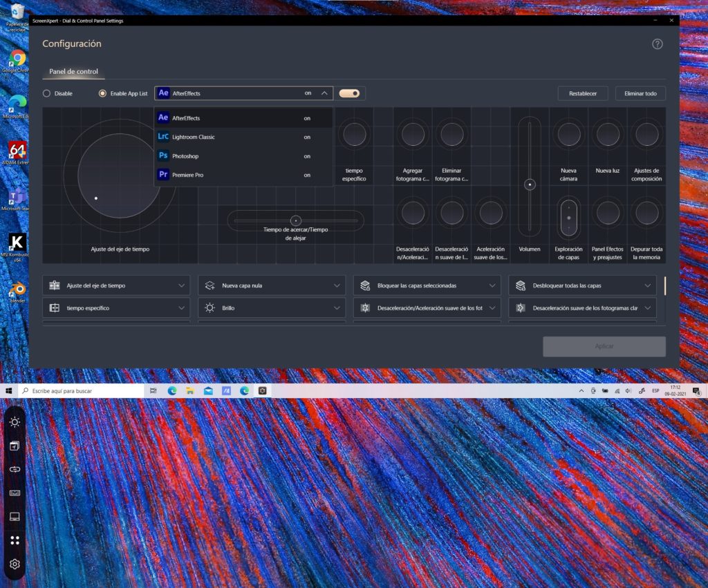708x588 pixels.
Task: Select the Enable App List radio button
Action: point(103,93)
